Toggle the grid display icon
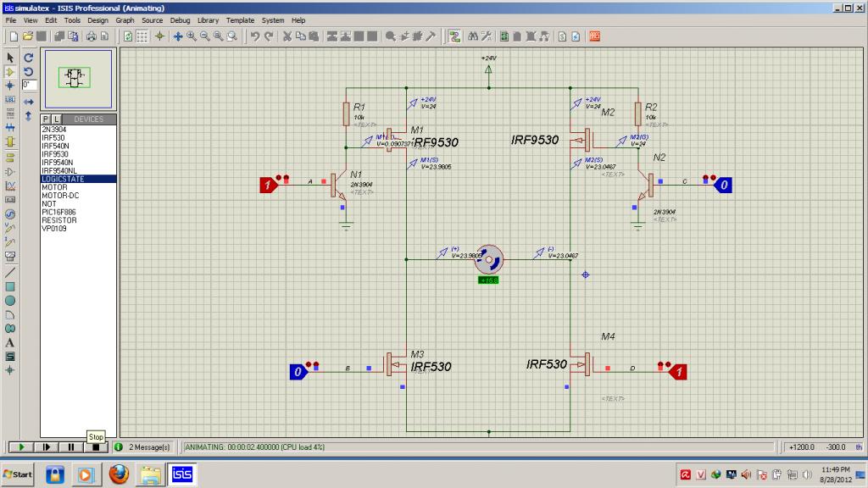Screen dimensions: 868x488 pyautogui.click(x=142, y=36)
